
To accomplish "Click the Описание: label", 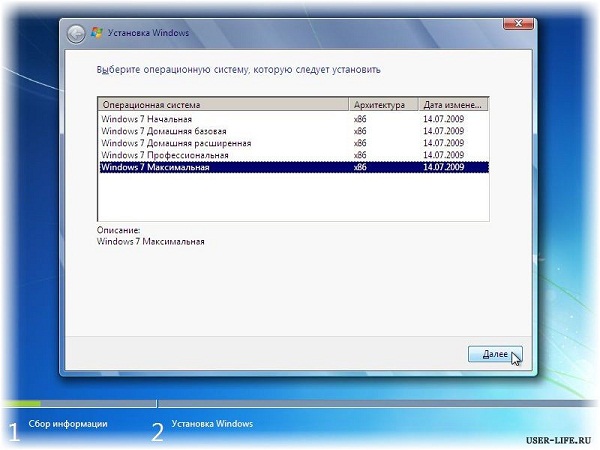I will point(118,230).
